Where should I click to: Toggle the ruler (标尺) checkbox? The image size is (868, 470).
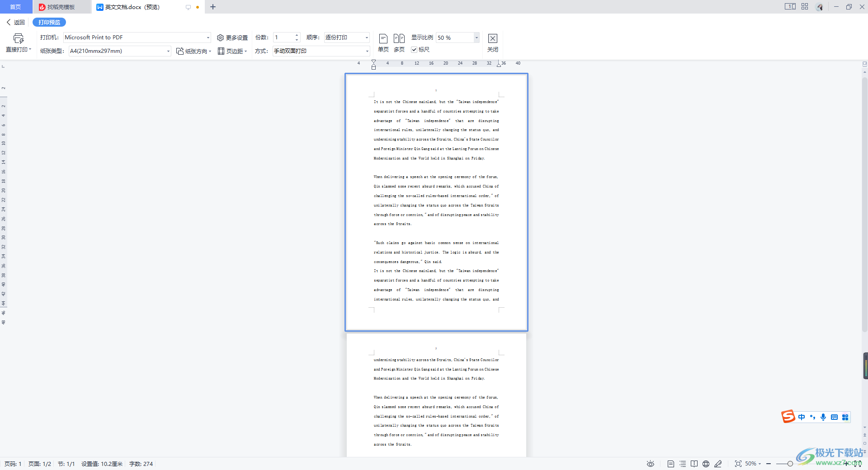pyautogui.click(x=414, y=50)
